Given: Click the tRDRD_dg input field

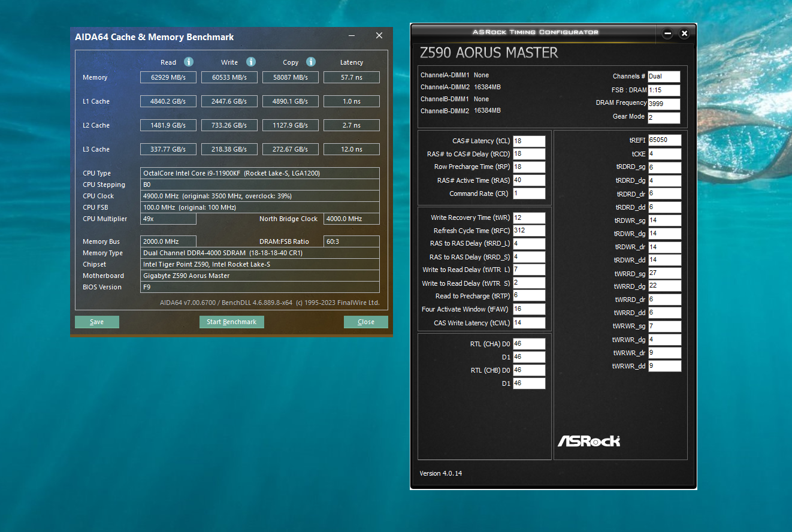Looking at the screenshot, I should (664, 181).
